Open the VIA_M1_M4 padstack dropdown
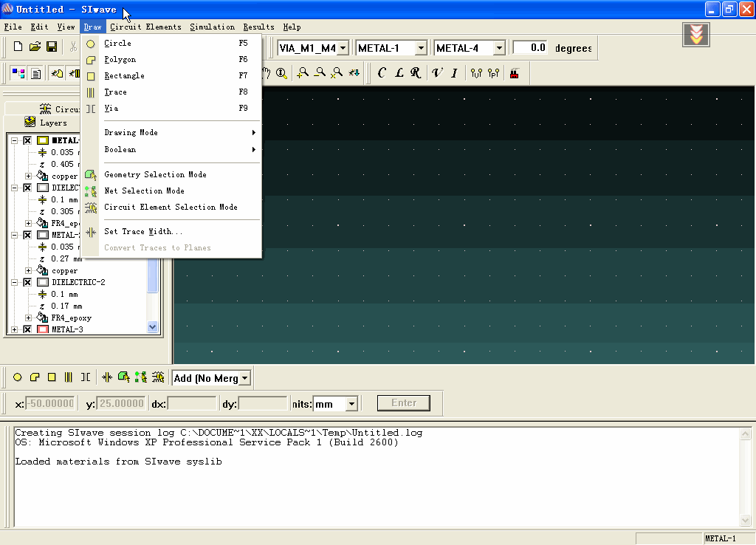756x545 pixels. tap(343, 48)
